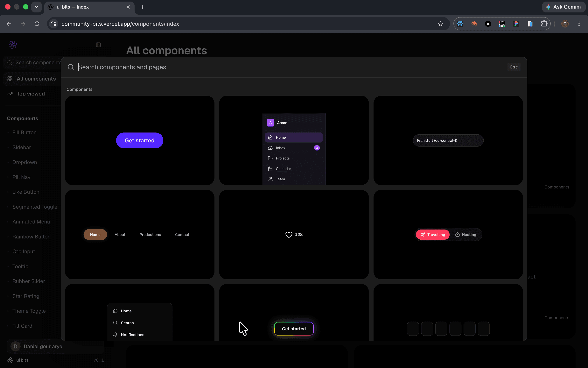Click Inbox in the Acme sidebar preview
588x368 pixels.
pyautogui.click(x=294, y=148)
